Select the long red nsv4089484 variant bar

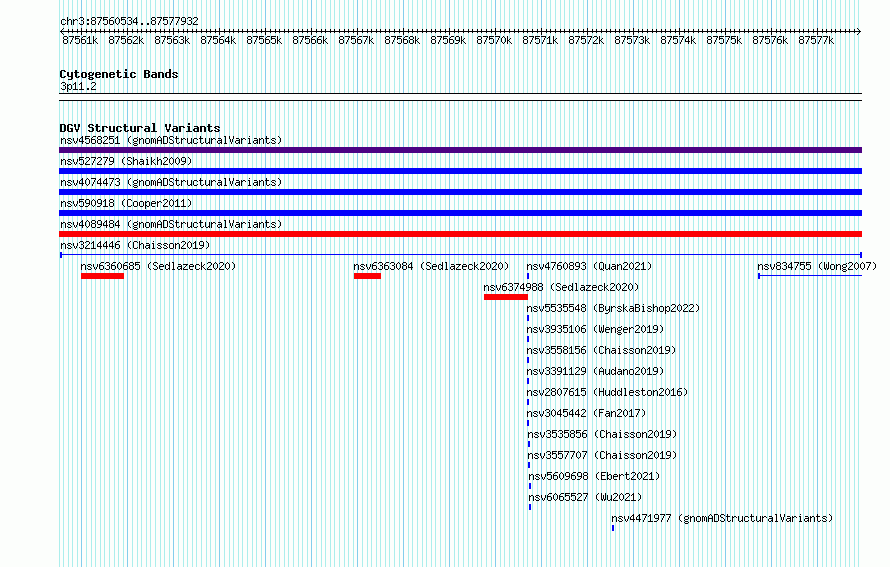pyautogui.click(x=460, y=234)
